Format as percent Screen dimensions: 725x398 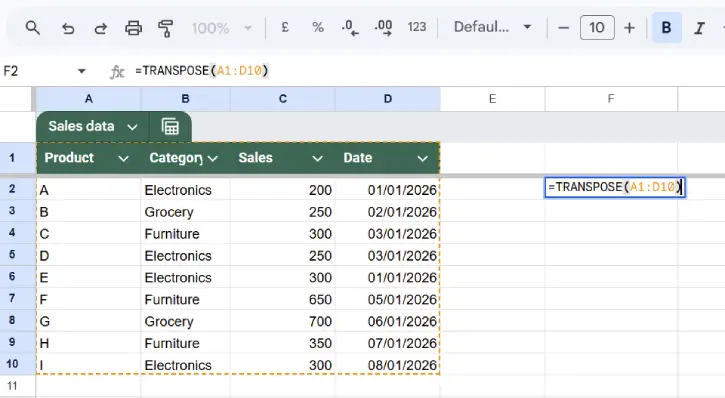(318, 27)
